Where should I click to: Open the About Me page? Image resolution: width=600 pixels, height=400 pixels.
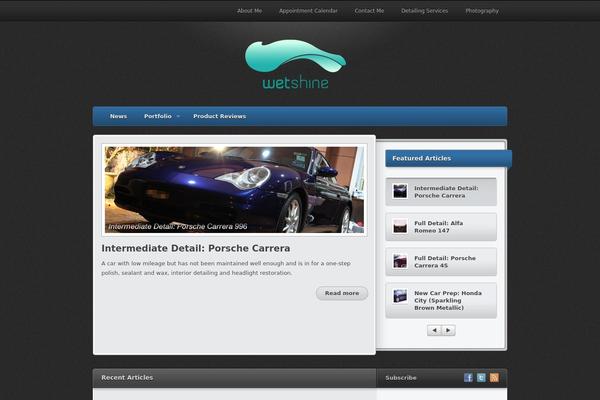249,11
